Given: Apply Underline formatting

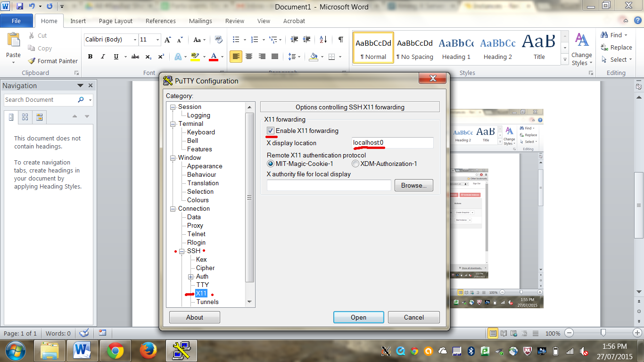Looking at the screenshot, I should (x=116, y=57).
